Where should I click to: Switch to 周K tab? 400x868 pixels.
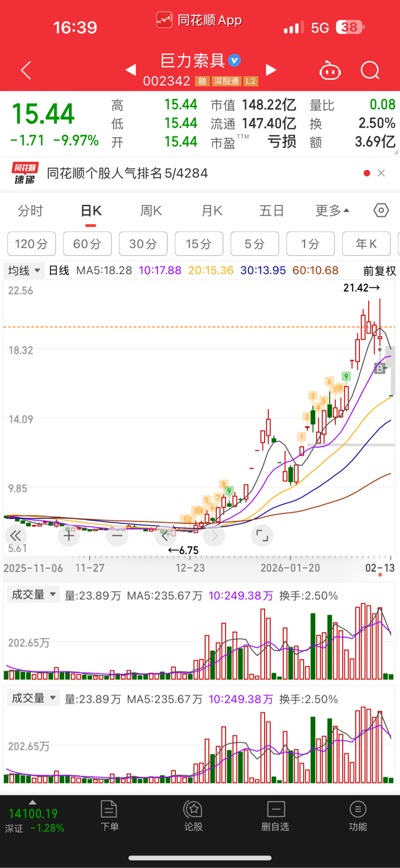coord(151,211)
